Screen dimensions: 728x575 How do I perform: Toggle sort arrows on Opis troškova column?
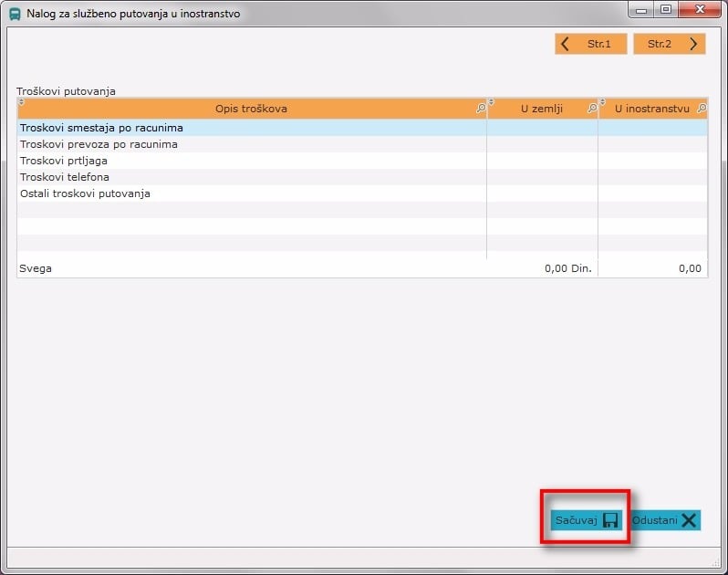(21, 102)
